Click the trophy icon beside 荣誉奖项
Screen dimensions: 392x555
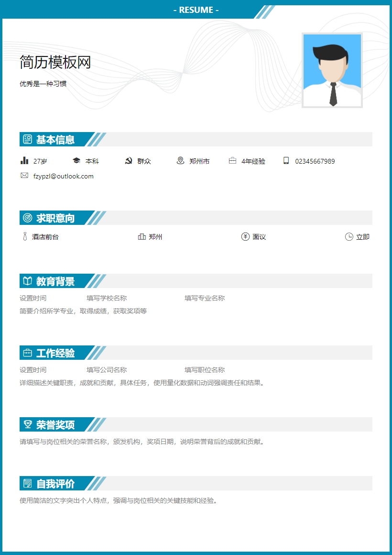27,425
